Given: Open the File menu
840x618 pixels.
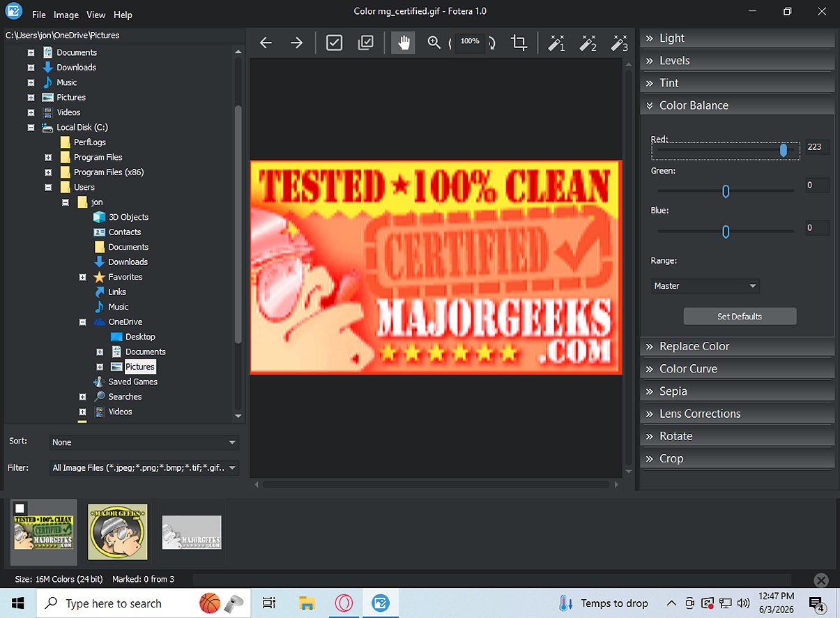Looking at the screenshot, I should coord(39,15).
